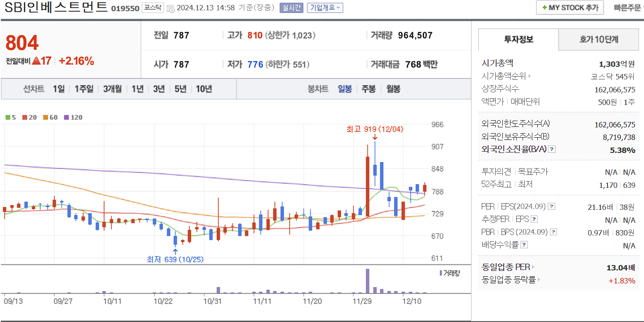
Task: Click the PBR/BPS(2024.09) help icon
Action: click(x=553, y=231)
